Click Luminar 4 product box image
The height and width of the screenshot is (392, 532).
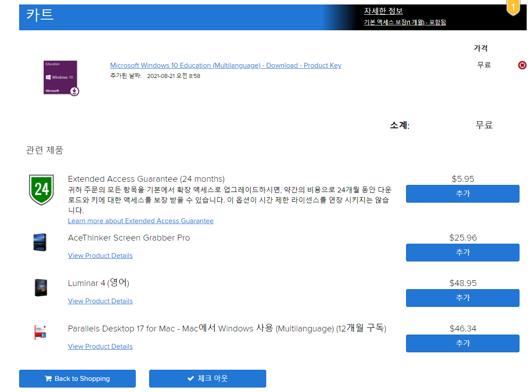(x=41, y=287)
